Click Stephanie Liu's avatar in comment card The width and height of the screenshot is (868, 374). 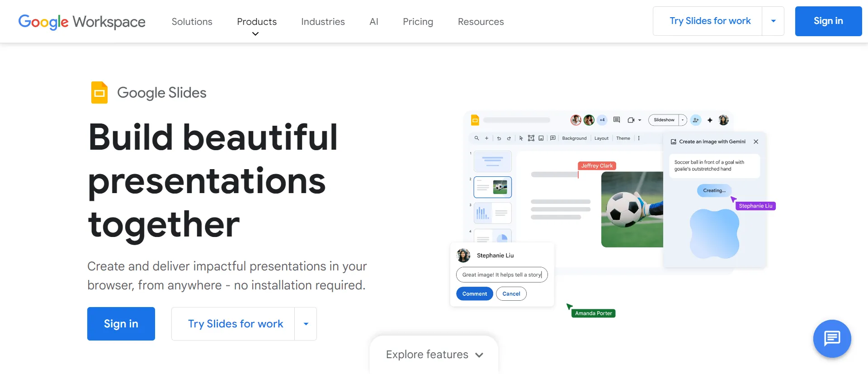point(463,256)
